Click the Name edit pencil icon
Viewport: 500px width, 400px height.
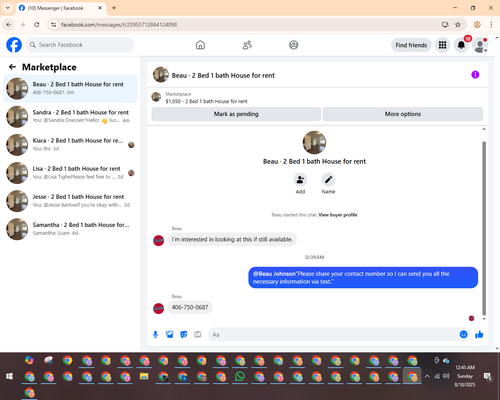328,180
